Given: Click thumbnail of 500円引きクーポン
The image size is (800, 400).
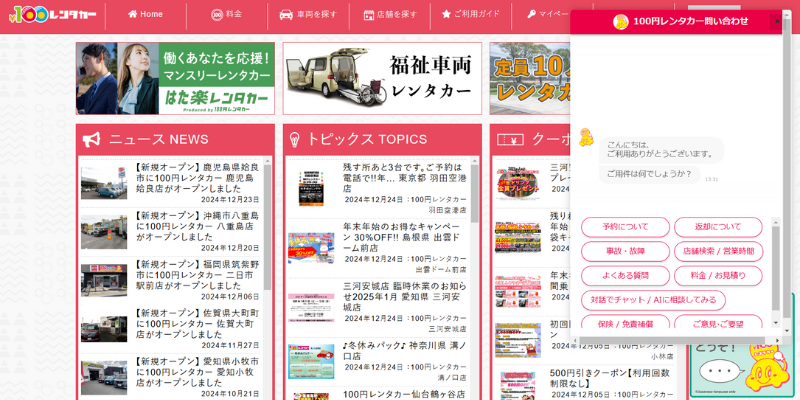Looking at the screenshot, I should click(x=518, y=386).
